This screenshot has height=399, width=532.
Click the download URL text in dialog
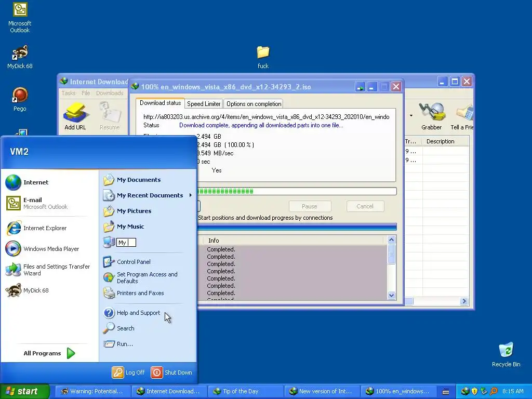pos(267,117)
